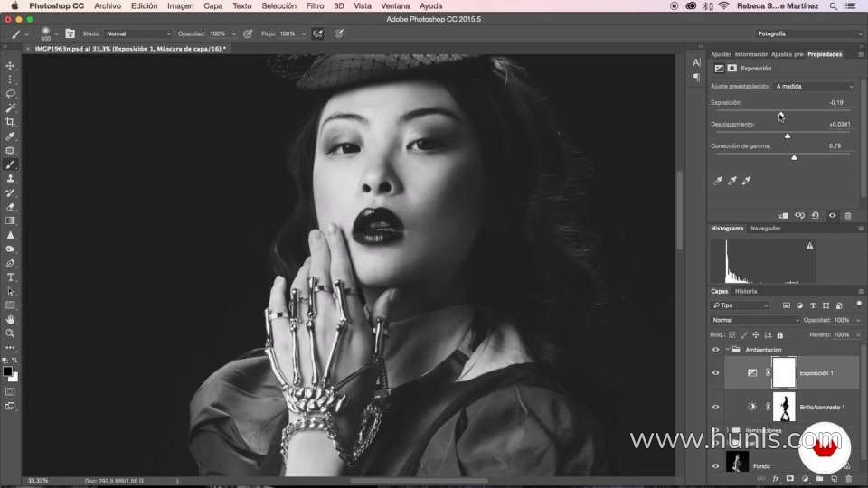This screenshot has height=488, width=868.
Task: Hide the Brillo/contraste 1 layer
Action: click(715, 408)
